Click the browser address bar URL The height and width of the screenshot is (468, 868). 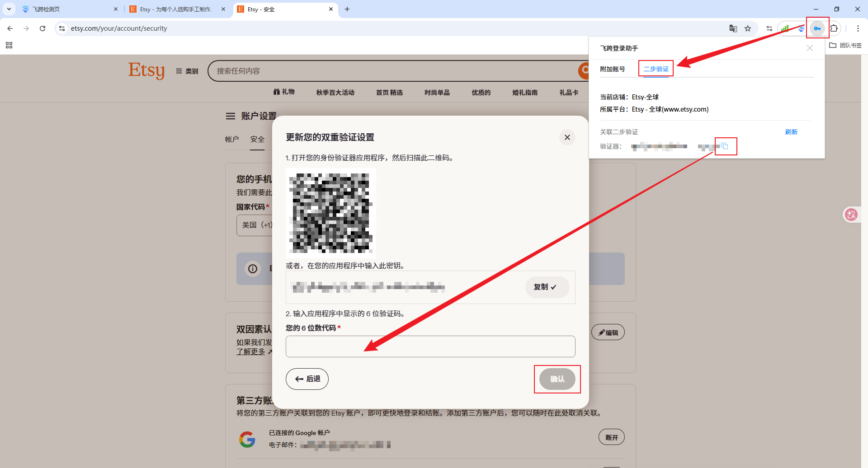point(119,28)
